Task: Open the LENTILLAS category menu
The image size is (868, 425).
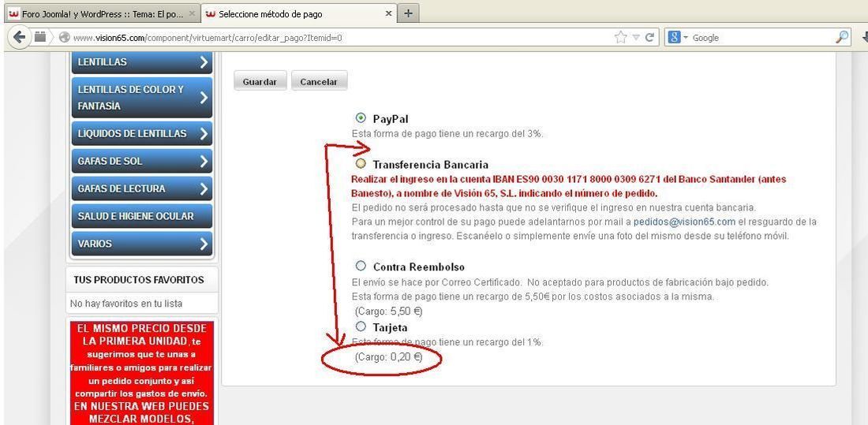Action: coord(142,62)
